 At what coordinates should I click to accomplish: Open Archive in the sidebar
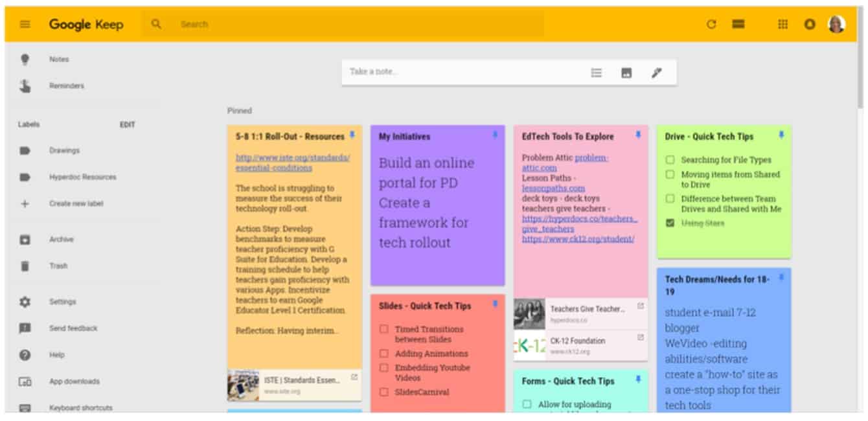coord(62,240)
